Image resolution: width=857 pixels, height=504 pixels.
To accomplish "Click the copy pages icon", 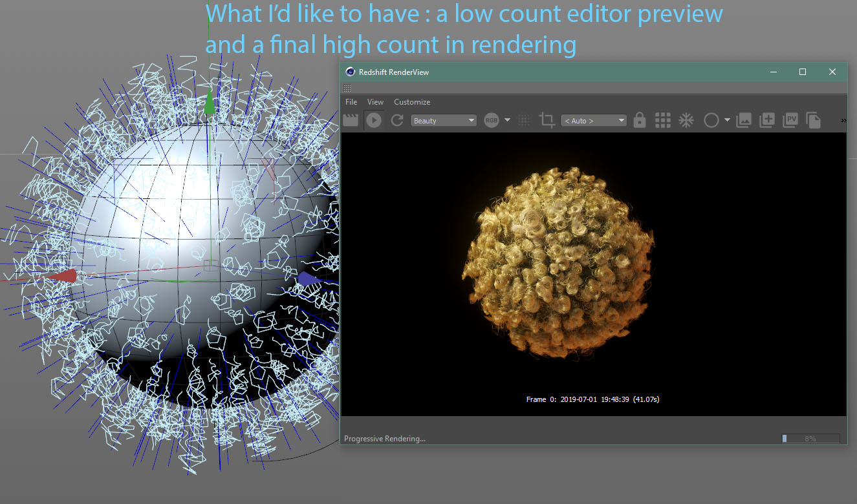I will [813, 120].
